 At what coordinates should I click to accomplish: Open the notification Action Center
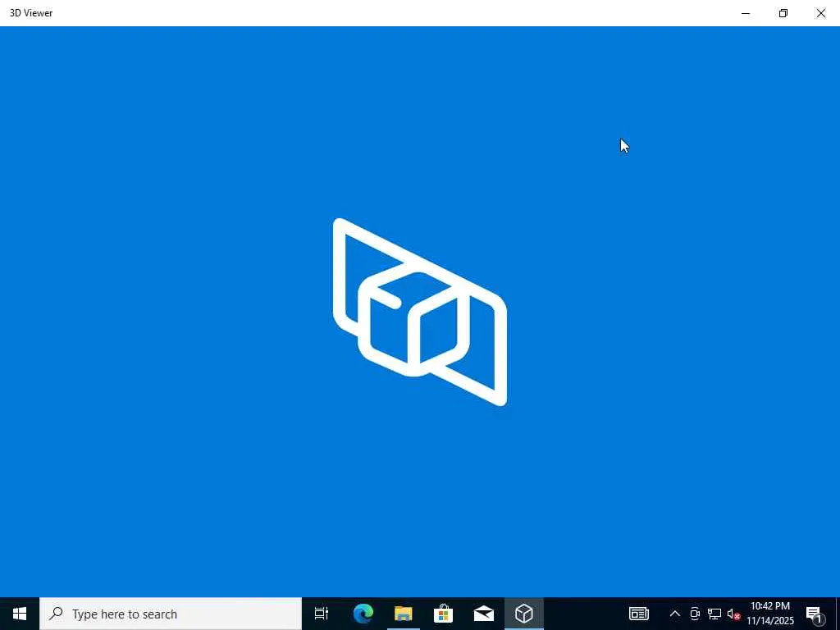tap(814, 614)
